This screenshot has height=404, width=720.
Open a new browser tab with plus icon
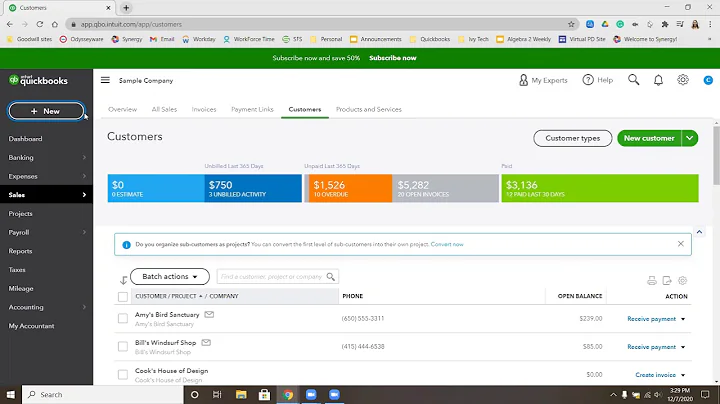point(126,8)
